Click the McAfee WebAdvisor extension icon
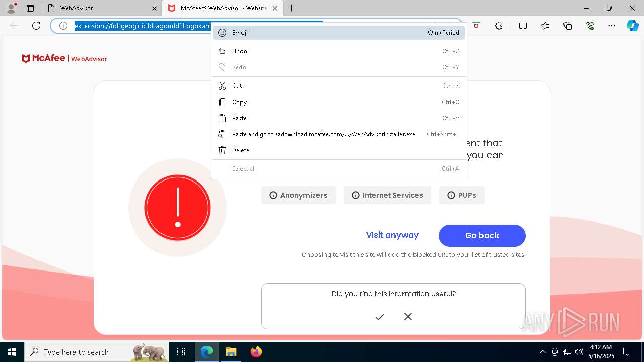This screenshot has width=644, height=362. tap(476, 26)
